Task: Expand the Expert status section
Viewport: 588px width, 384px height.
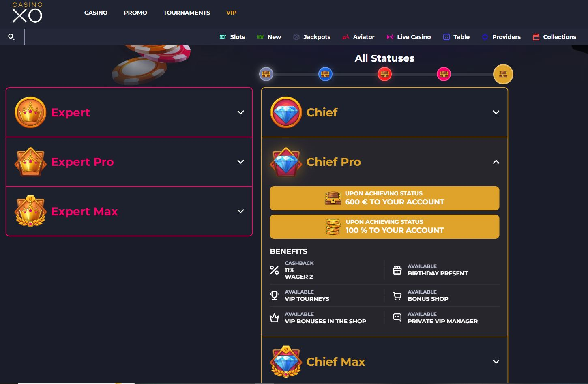Action: (x=240, y=112)
